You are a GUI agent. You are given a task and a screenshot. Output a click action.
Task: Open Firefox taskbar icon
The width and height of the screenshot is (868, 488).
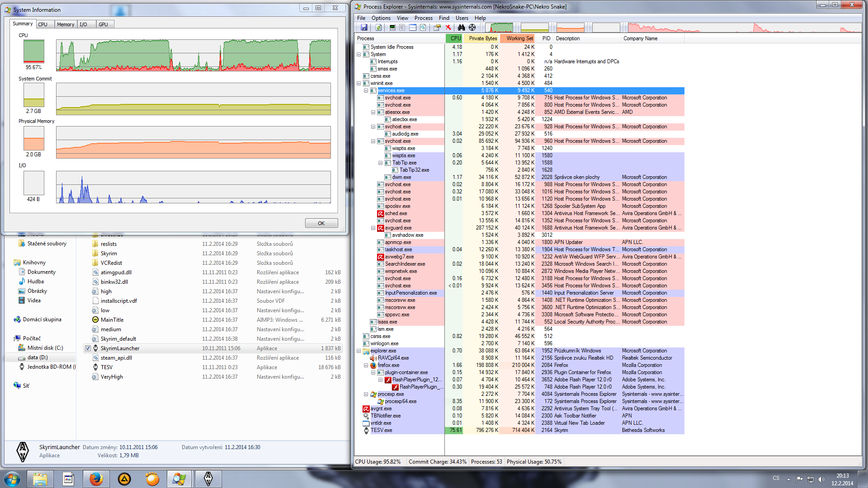click(96, 479)
